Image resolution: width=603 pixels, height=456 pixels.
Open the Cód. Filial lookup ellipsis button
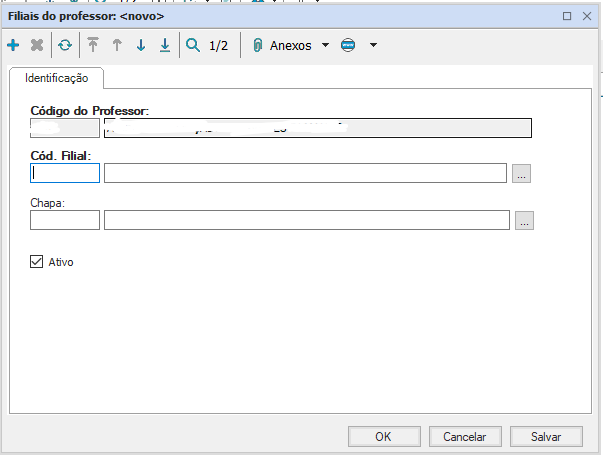point(521,174)
